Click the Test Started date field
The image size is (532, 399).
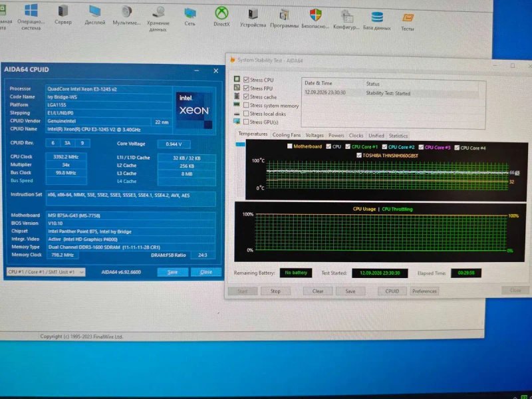point(380,273)
